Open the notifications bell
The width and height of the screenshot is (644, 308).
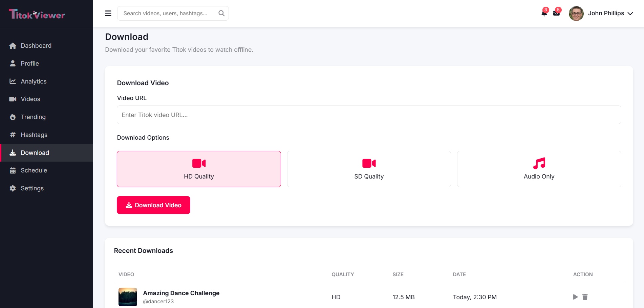(544, 13)
